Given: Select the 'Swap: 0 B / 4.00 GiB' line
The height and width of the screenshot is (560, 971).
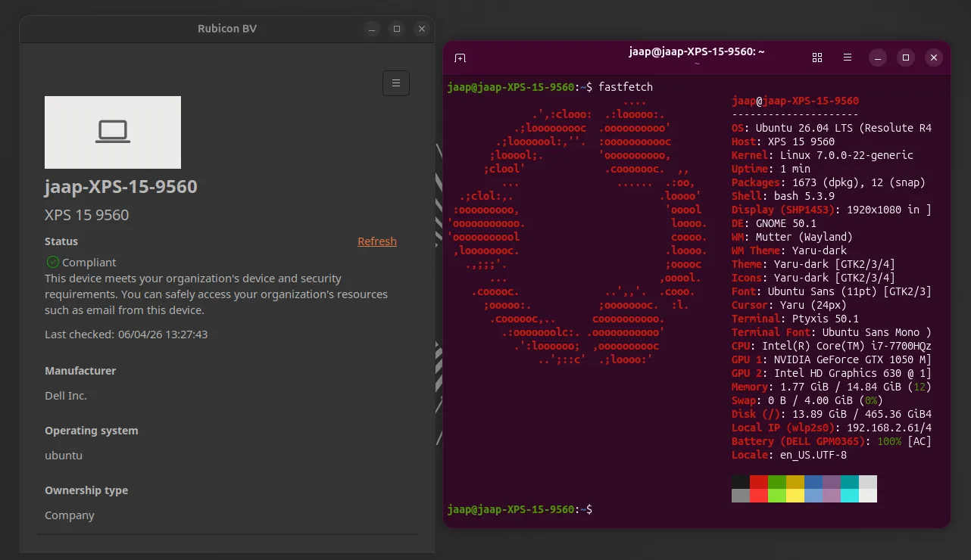Looking at the screenshot, I should 807,400.
